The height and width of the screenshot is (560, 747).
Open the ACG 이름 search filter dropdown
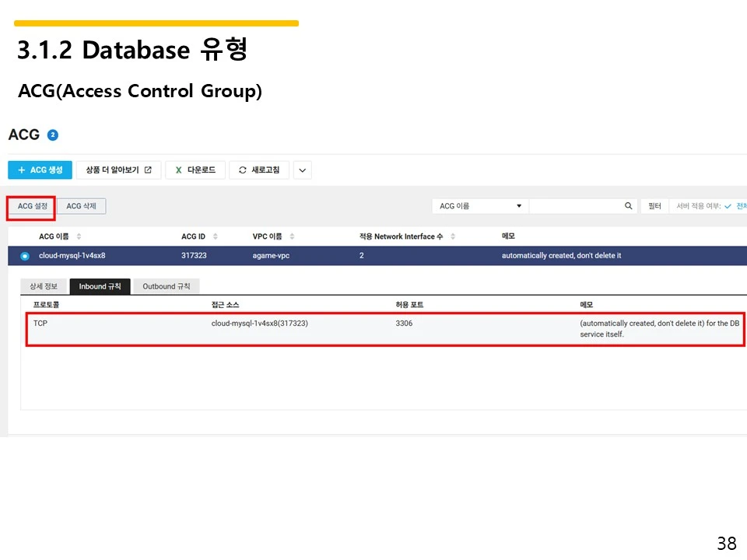[x=480, y=206]
